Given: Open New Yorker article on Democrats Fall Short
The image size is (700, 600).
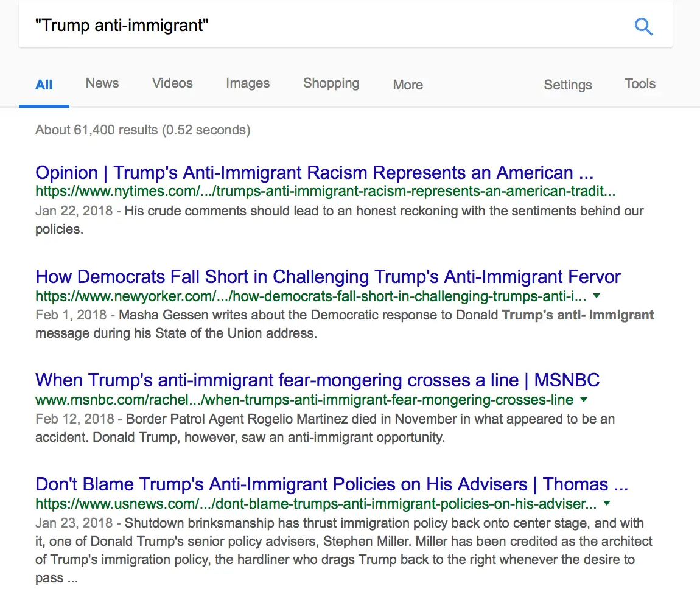Looking at the screenshot, I should point(328,277).
